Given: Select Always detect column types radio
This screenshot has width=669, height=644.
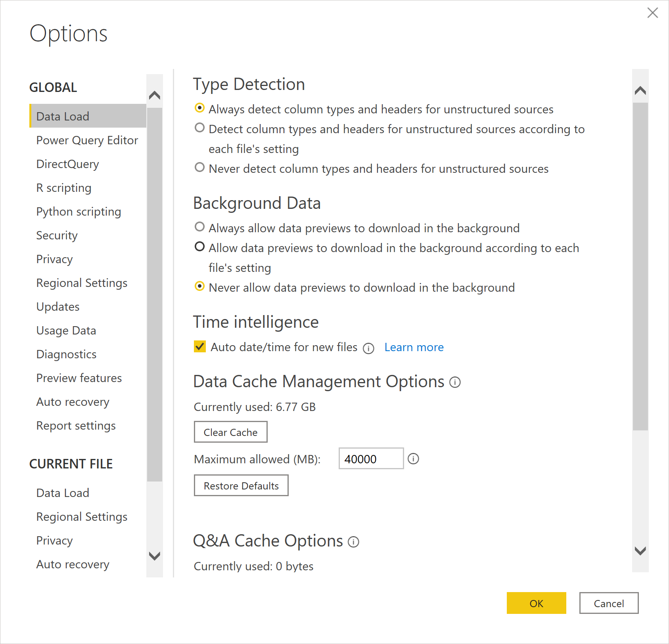Looking at the screenshot, I should coord(200,108).
